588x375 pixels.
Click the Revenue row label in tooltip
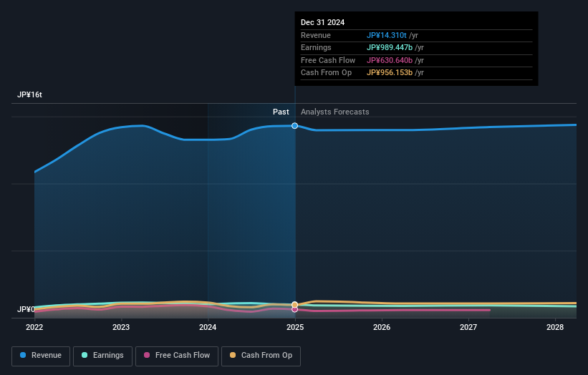316,35
